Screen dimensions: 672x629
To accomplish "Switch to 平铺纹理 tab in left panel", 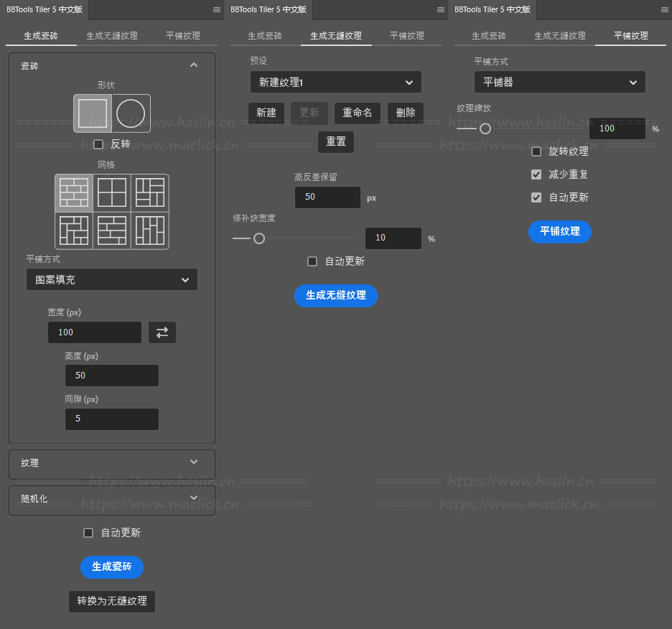I will click(183, 36).
